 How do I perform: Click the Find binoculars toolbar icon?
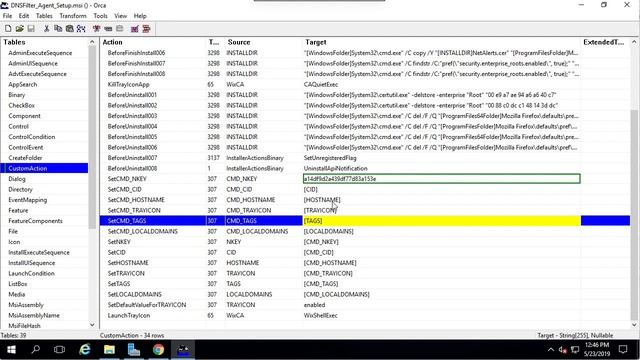(x=81, y=29)
